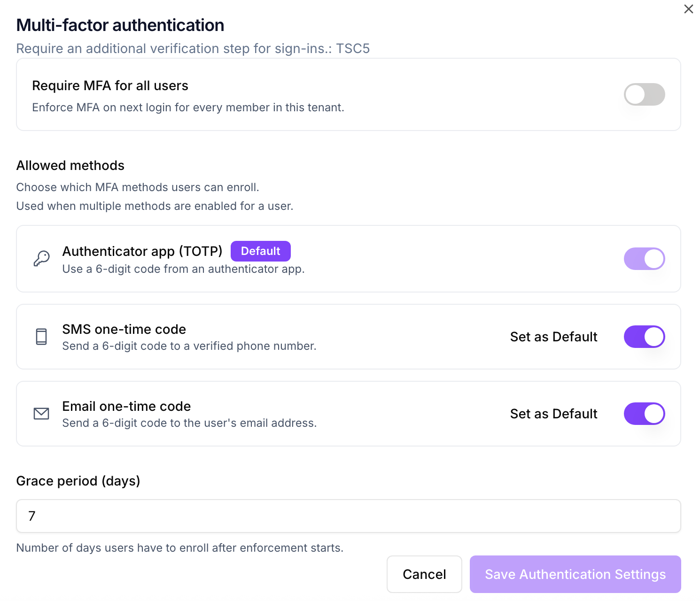The image size is (700, 601).
Task: Toggle the Authenticator app (TOTP) method
Action: click(x=644, y=259)
